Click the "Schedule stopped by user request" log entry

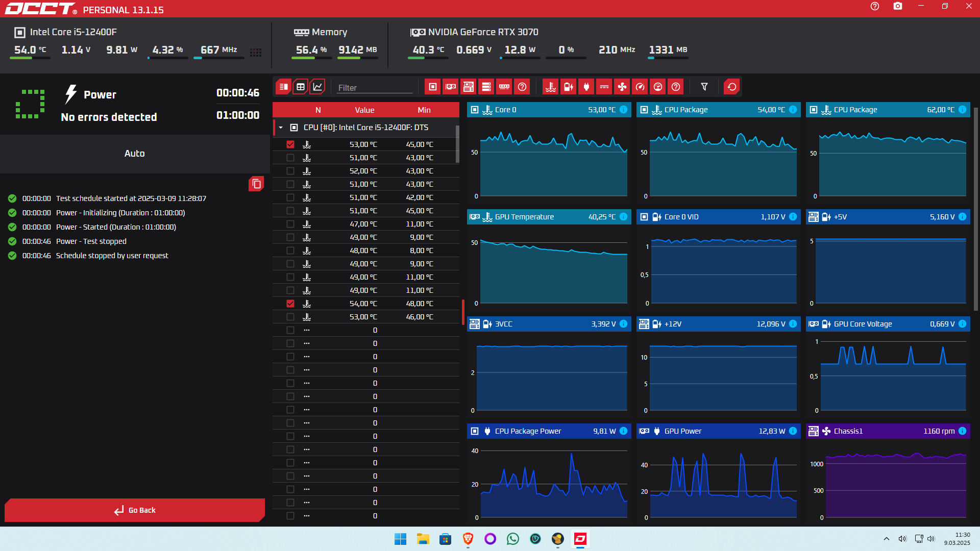(112, 256)
